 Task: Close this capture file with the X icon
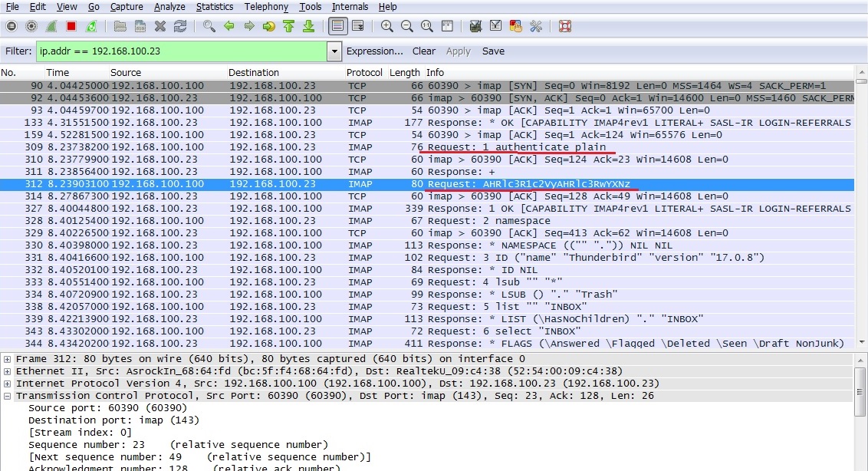coord(160,26)
